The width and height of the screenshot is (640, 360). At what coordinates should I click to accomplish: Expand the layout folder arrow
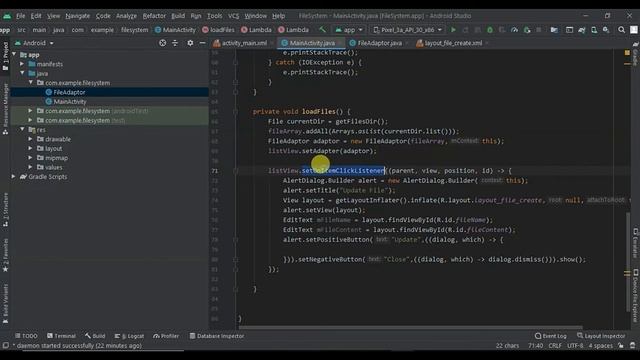[x=30, y=148]
